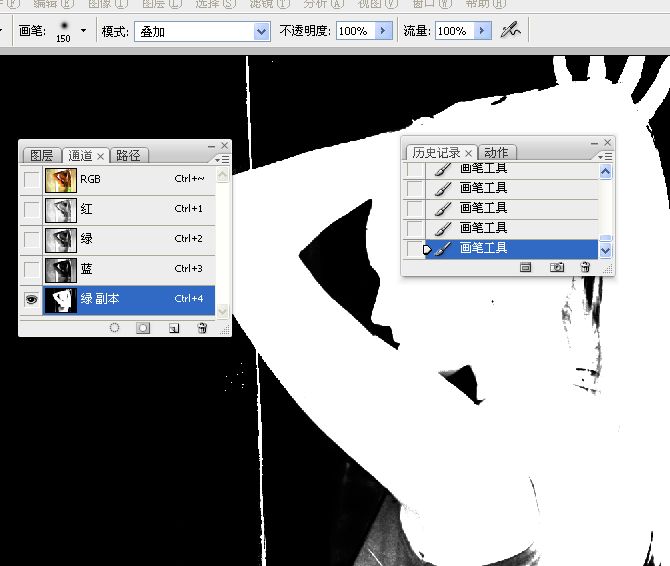This screenshot has width=670, height=566.
Task: Open 流量 flow slider arrow
Action: (482, 31)
